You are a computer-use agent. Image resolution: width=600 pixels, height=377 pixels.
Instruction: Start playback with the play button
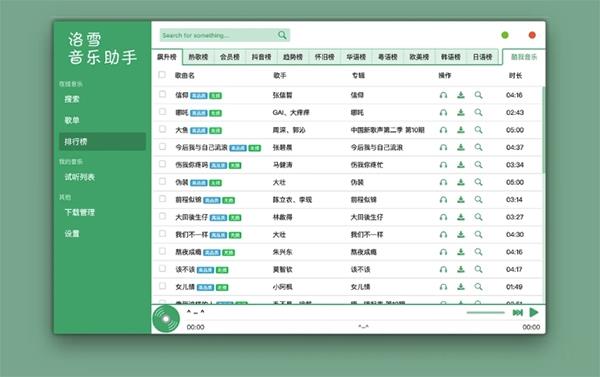point(534,312)
